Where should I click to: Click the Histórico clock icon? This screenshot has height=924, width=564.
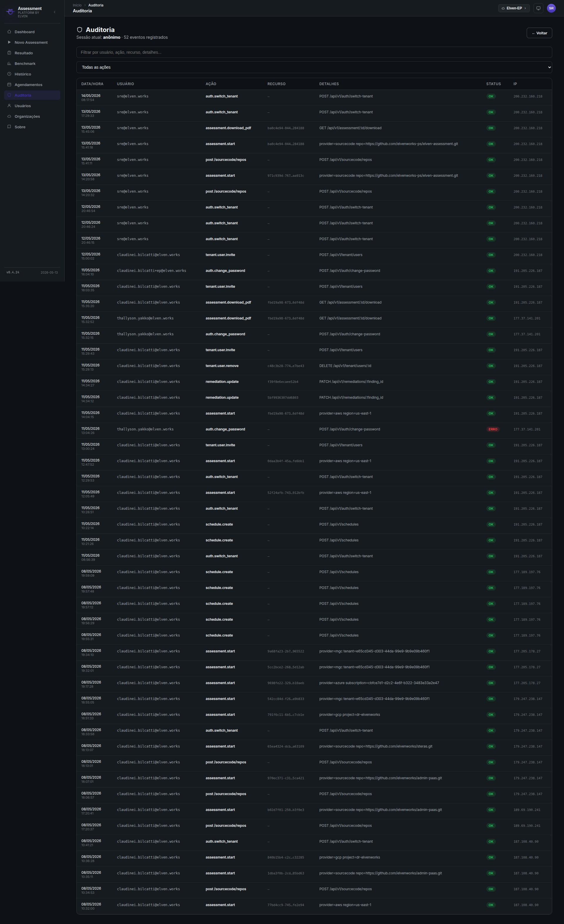point(9,74)
